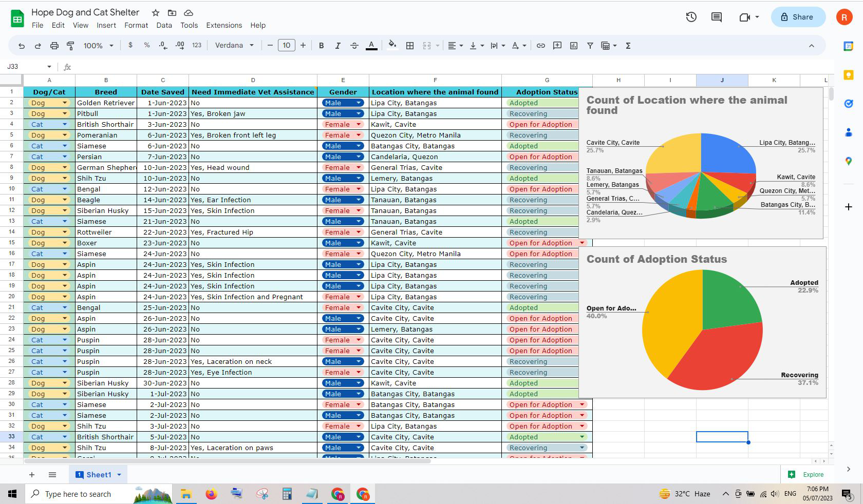Star the Hope Dog and Cat Shelter document
This screenshot has width=863, height=504.
point(156,13)
